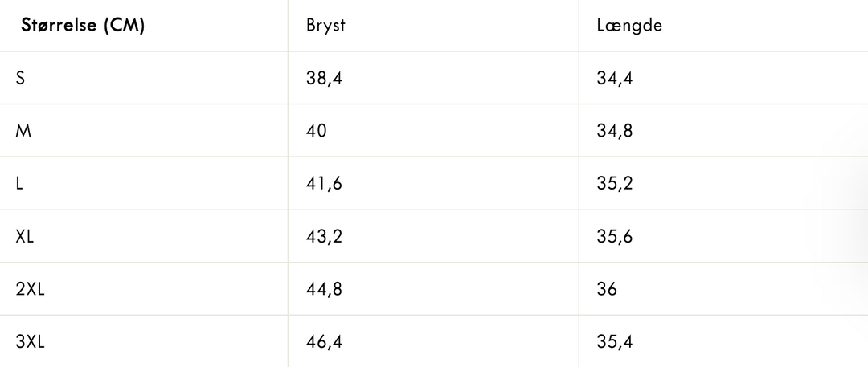The width and height of the screenshot is (868, 367).
Task: Select the 34,8 Længde cell
Action: pos(615,132)
